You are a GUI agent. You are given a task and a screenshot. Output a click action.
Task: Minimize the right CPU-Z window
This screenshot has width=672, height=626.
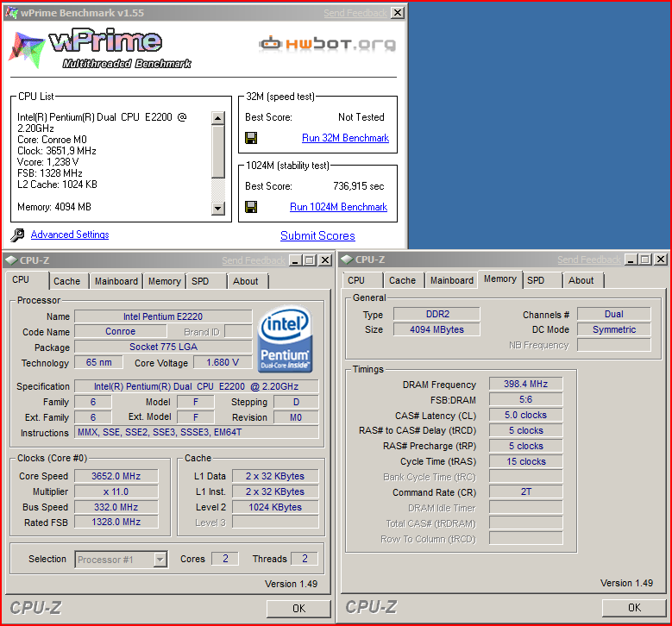(631, 260)
